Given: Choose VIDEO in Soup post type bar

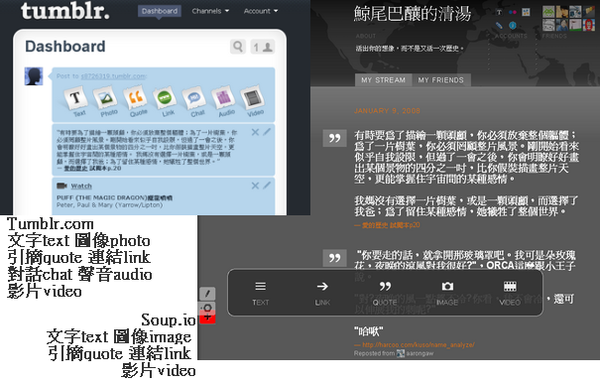Looking at the screenshot, I should click(510, 293).
